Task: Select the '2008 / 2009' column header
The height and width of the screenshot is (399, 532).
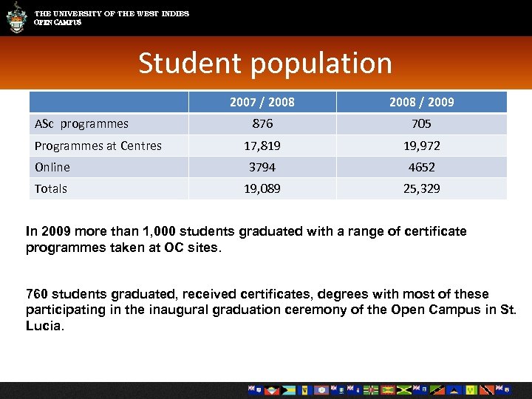Action: (x=422, y=102)
